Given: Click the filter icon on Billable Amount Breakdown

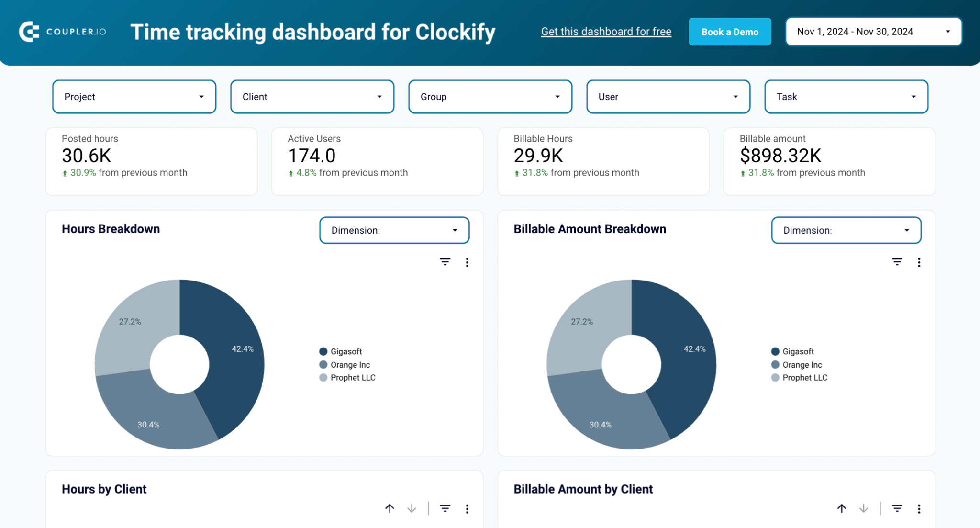Looking at the screenshot, I should [x=897, y=262].
